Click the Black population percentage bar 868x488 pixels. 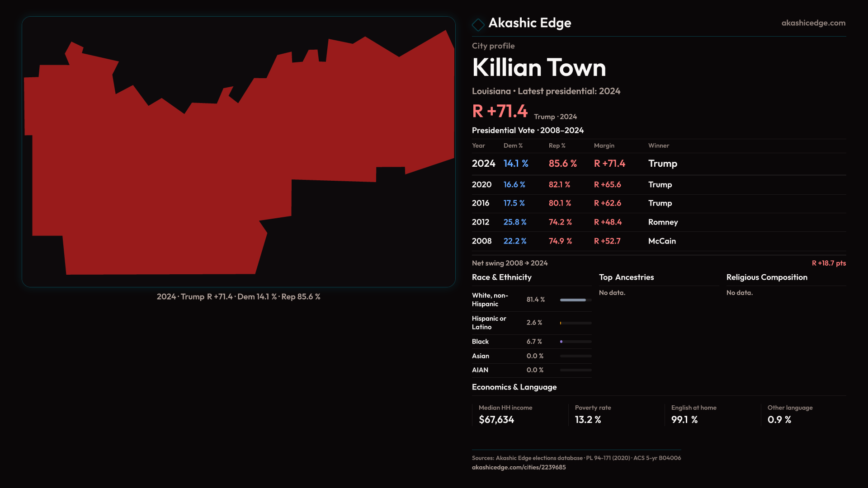tap(575, 342)
